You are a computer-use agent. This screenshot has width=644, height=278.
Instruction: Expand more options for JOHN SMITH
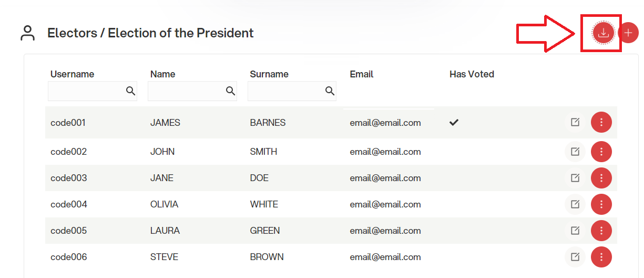(601, 152)
